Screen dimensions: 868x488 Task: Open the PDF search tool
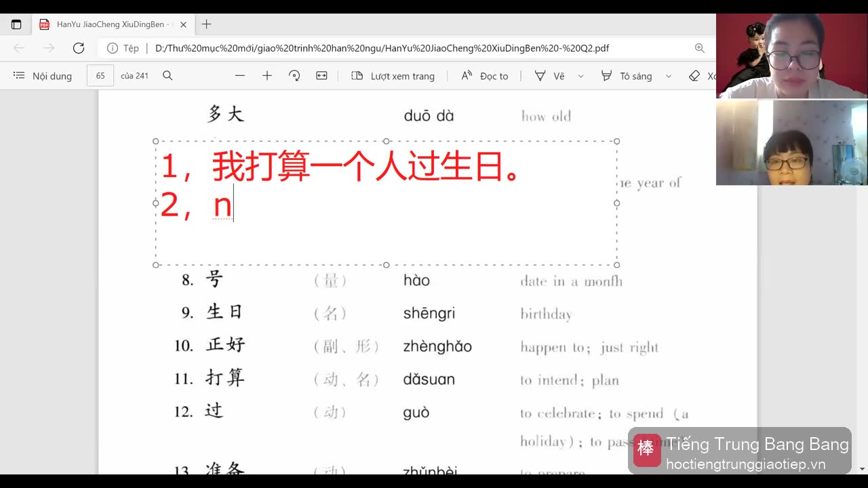coord(167,76)
